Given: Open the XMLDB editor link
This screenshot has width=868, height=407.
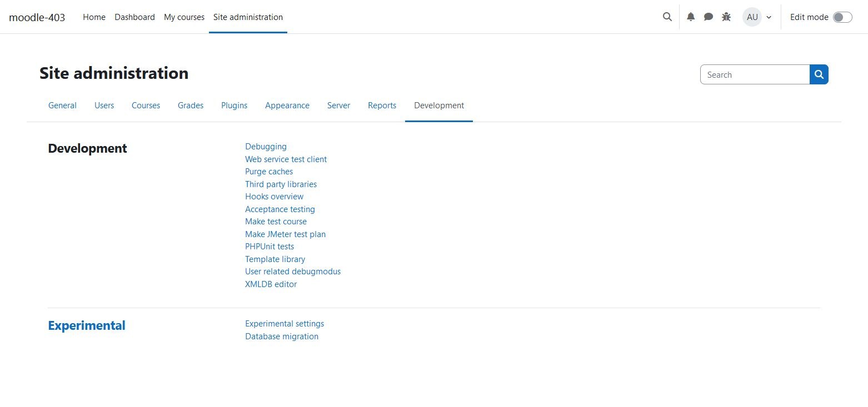Looking at the screenshot, I should (x=271, y=284).
